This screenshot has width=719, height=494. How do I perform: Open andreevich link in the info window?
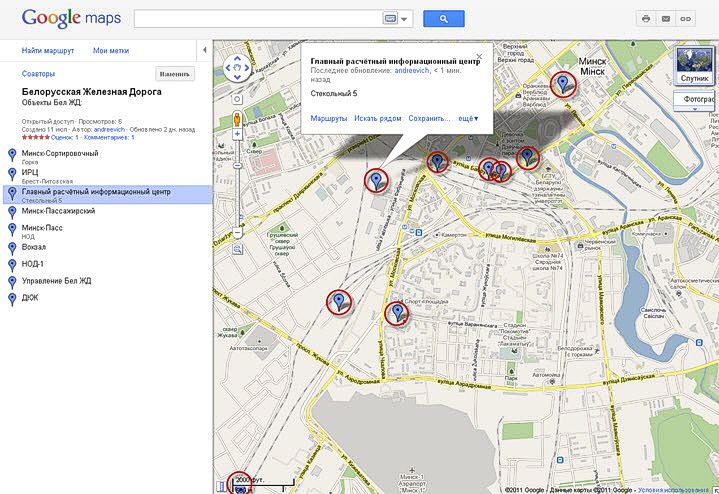412,70
